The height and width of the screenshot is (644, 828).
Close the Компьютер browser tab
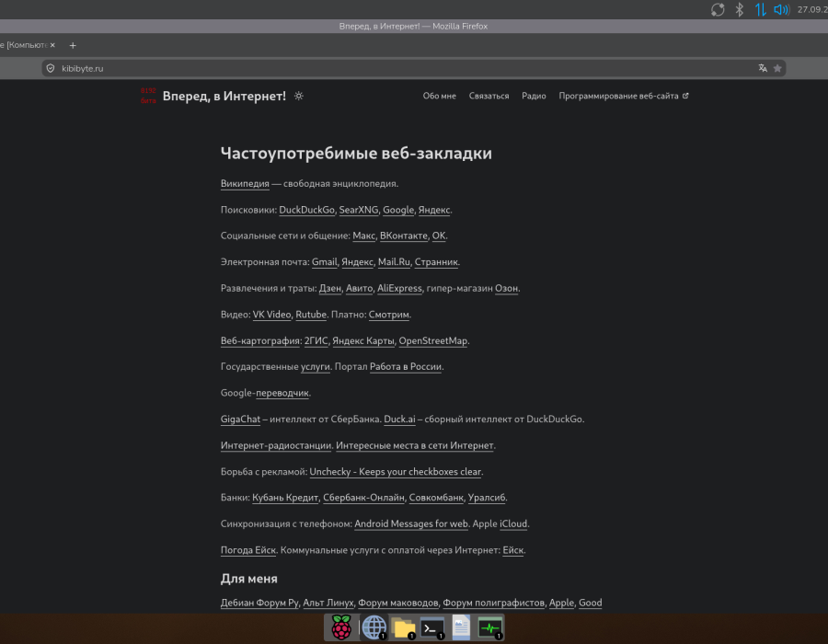52,45
